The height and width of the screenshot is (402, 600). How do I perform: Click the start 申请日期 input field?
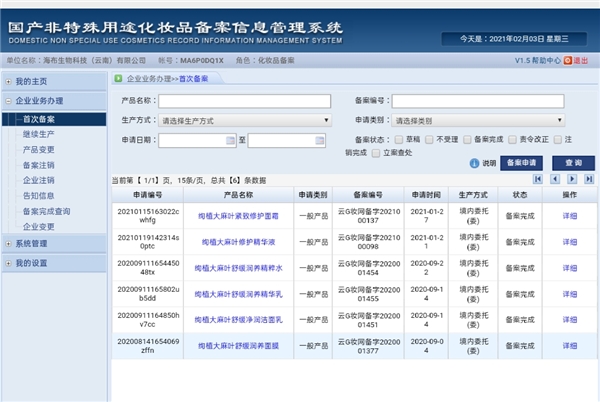[x=197, y=140]
